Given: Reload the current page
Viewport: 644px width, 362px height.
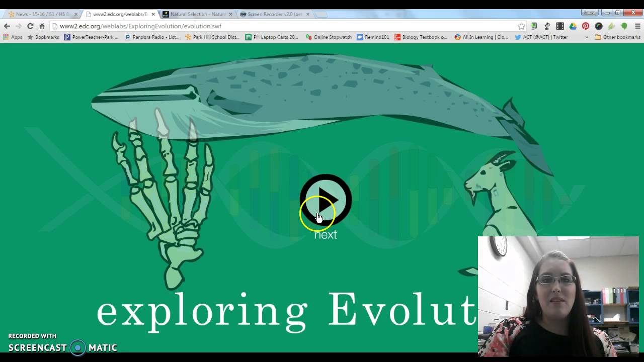Looking at the screenshot, I should tap(30, 26).
